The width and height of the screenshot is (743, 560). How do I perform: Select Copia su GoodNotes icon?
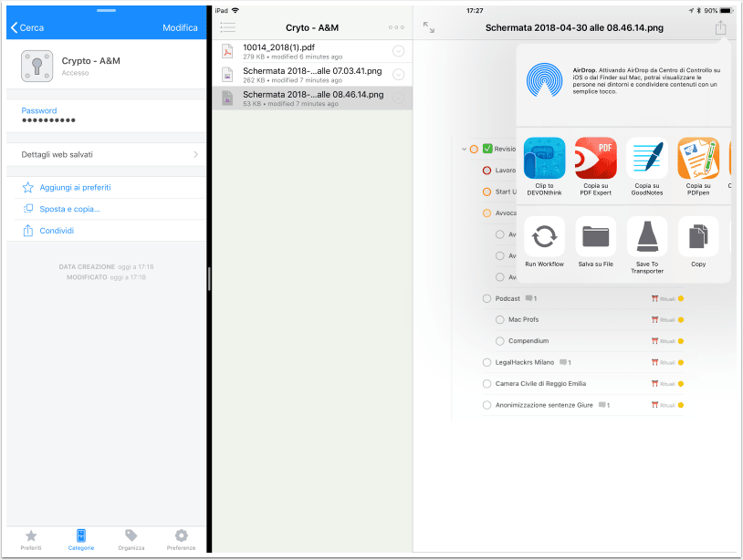pos(647,158)
